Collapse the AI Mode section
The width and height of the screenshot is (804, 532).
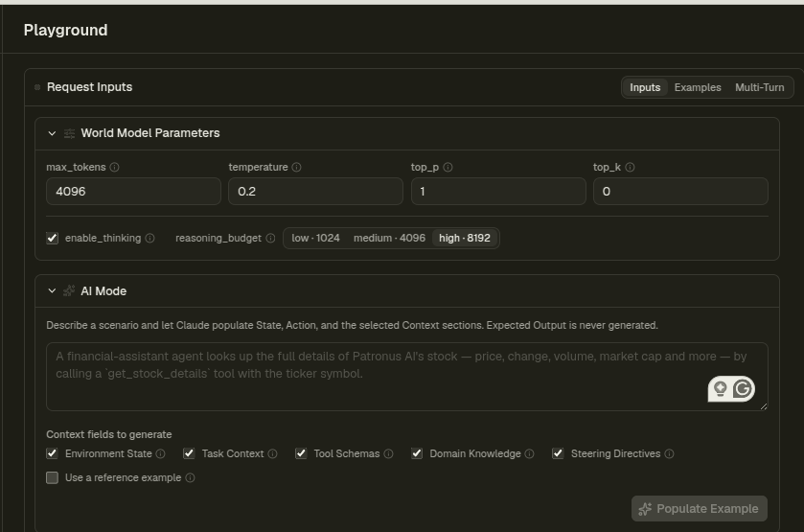pyautogui.click(x=52, y=290)
